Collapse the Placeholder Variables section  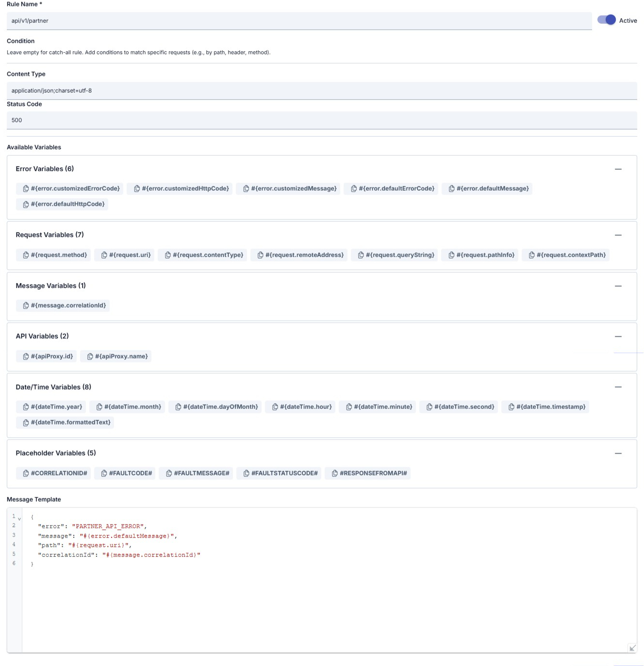(618, 454)
